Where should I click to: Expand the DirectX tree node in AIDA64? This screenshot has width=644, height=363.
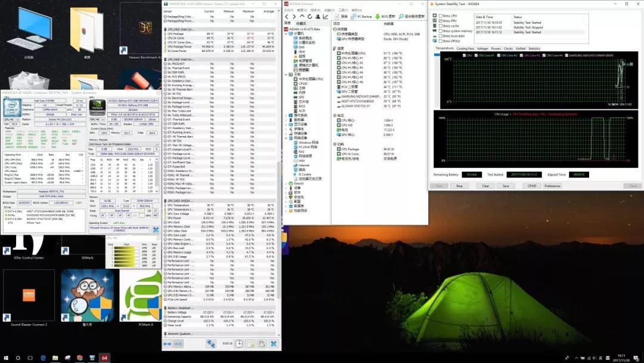pos(287,183)
